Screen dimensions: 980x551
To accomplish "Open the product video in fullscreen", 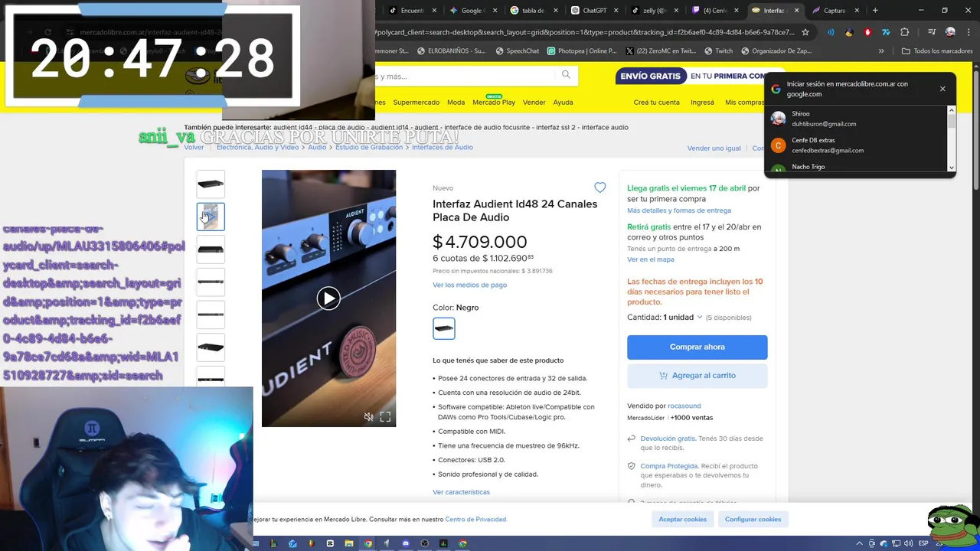I will coord(385,417).
